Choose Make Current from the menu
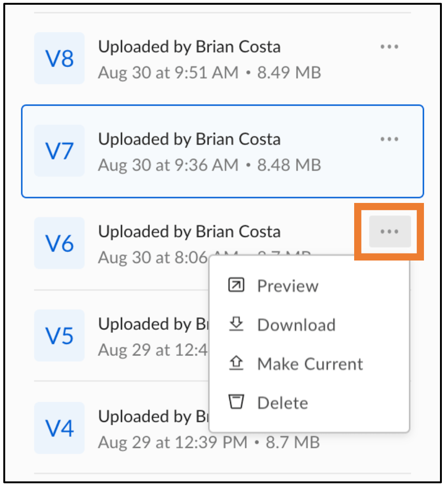The image size is (448, 488). pyautogui.click(x=310, y=363)
